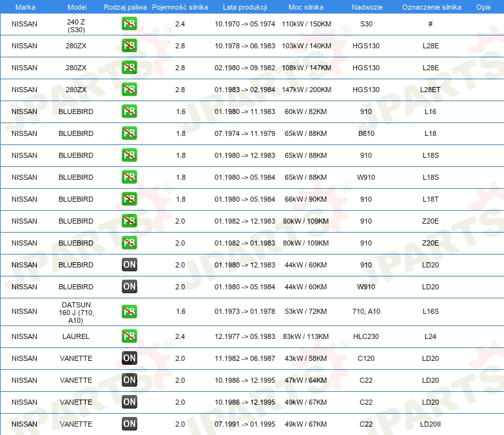Select the '83kW / 113KM' power cell
This screenshot has height=435, width=504.
(x=305, y=336)
